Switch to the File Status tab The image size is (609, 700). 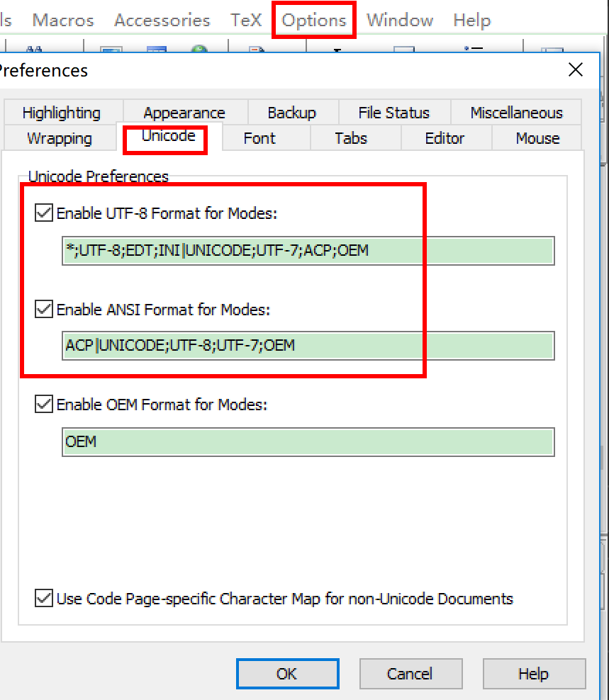pos(393,113)
